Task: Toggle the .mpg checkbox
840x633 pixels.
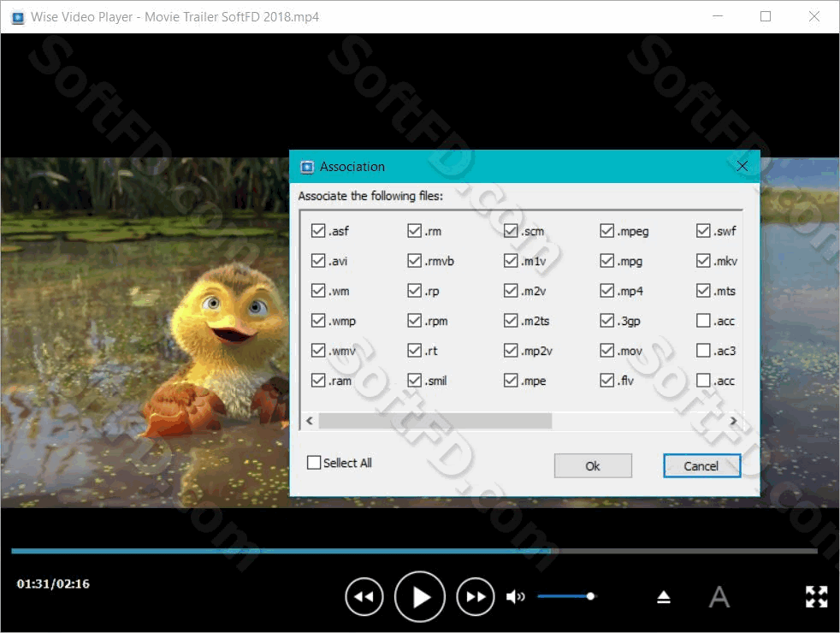Action: tap(607, 261)
